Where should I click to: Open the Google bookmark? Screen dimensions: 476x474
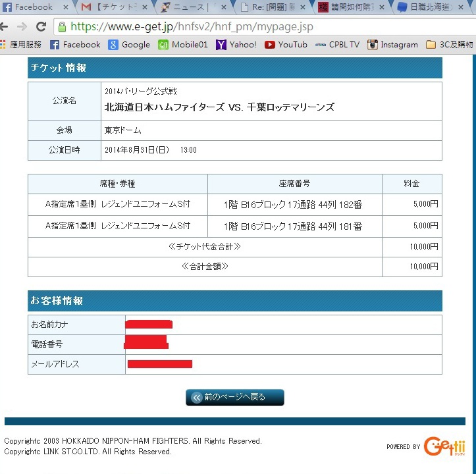(129, 45)
